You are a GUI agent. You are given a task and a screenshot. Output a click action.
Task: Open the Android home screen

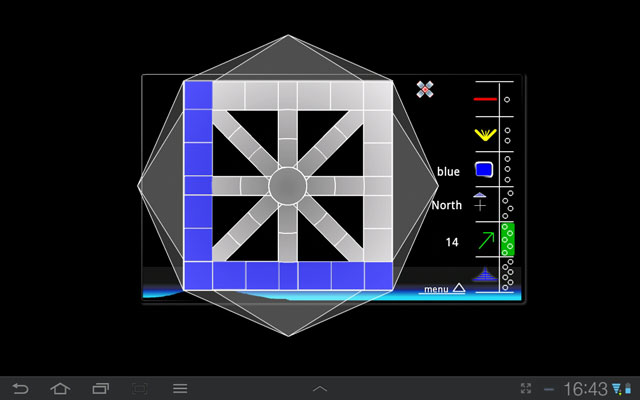tap(60, 388)
